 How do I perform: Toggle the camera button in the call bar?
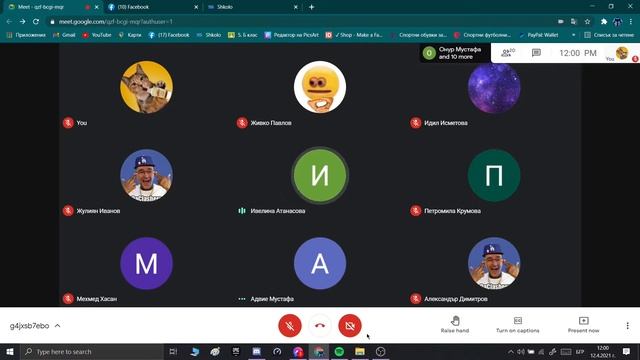pos(350,325)
